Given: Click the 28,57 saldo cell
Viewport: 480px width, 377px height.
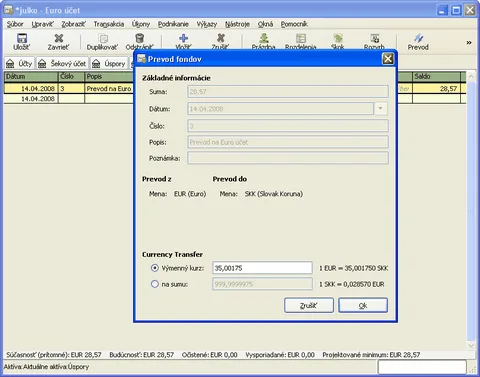Looking at the screenshot, I should tap(436, 89).
